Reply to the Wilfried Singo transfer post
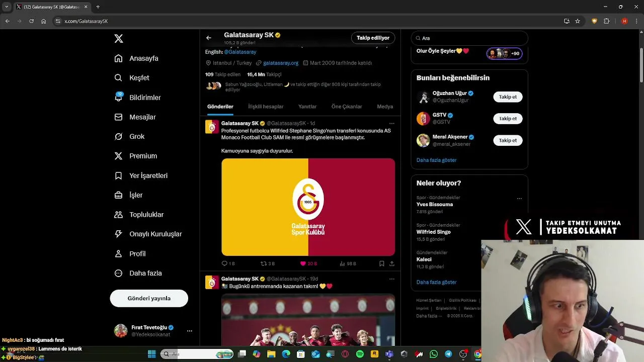 228,263
